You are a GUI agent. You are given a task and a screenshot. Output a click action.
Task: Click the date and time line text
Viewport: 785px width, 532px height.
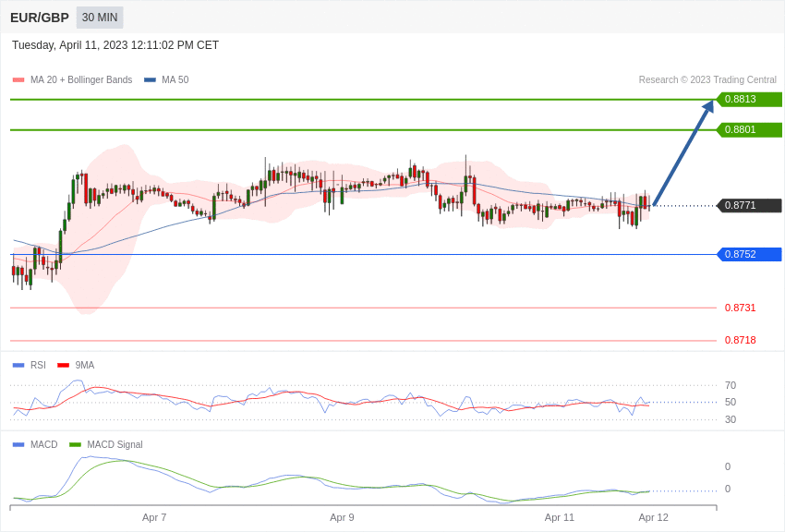click(x=115, y=45)
